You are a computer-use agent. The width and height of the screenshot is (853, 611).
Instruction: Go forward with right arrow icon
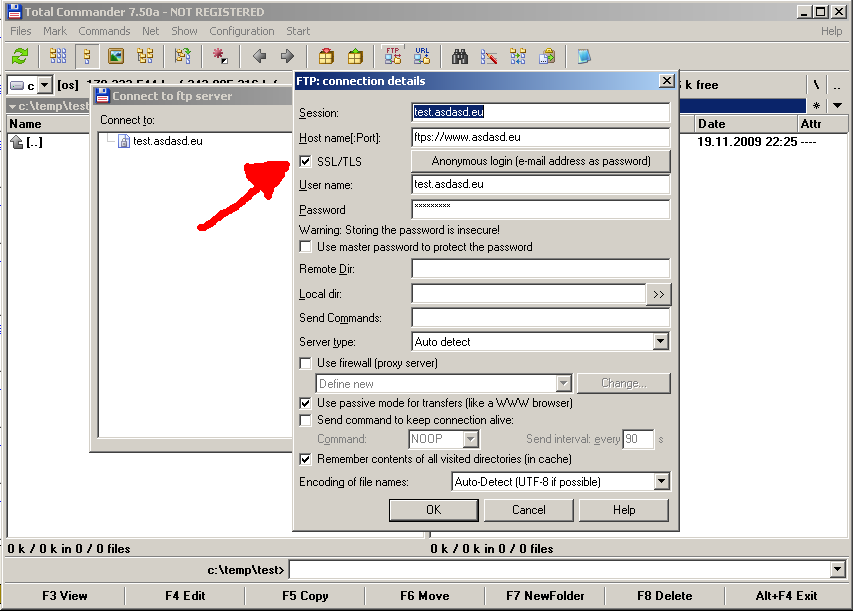287,56
